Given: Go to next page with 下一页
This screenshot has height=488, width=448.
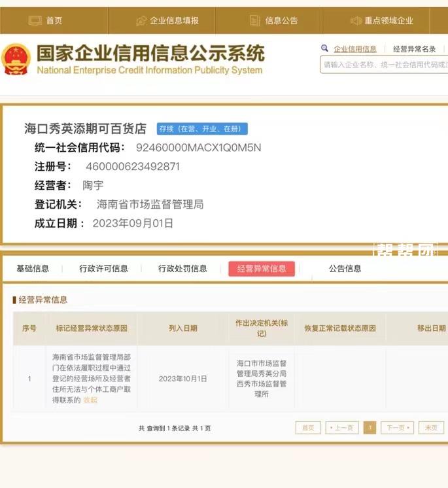Looking at the screenshot, I should click(397, 428).
